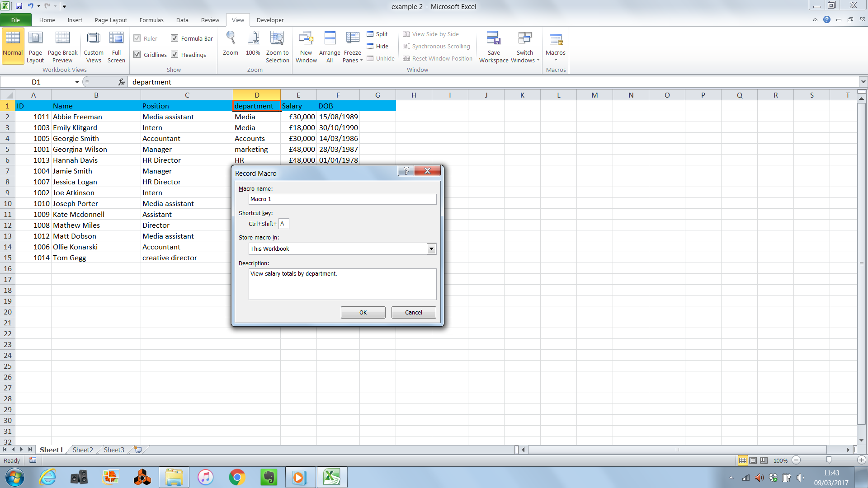Open the Undo history dropdown
Image resolution: width=868 pixels, height=488 pixels.
tap(38, 6)
